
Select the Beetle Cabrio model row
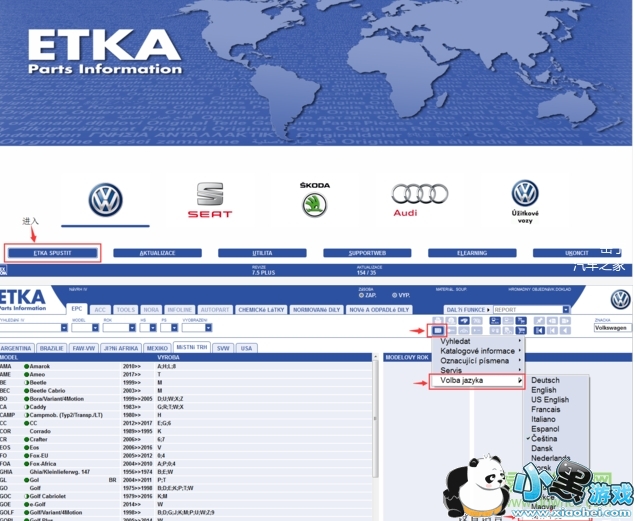186,391
